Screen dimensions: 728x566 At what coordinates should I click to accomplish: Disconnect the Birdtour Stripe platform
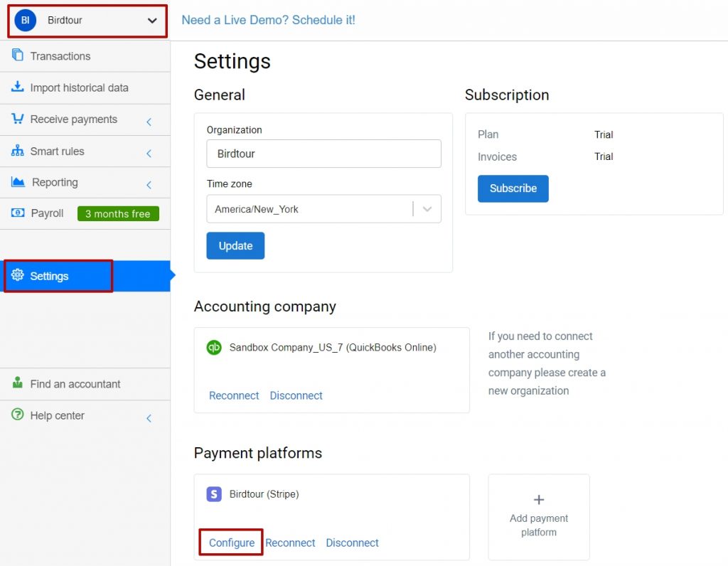353,543
